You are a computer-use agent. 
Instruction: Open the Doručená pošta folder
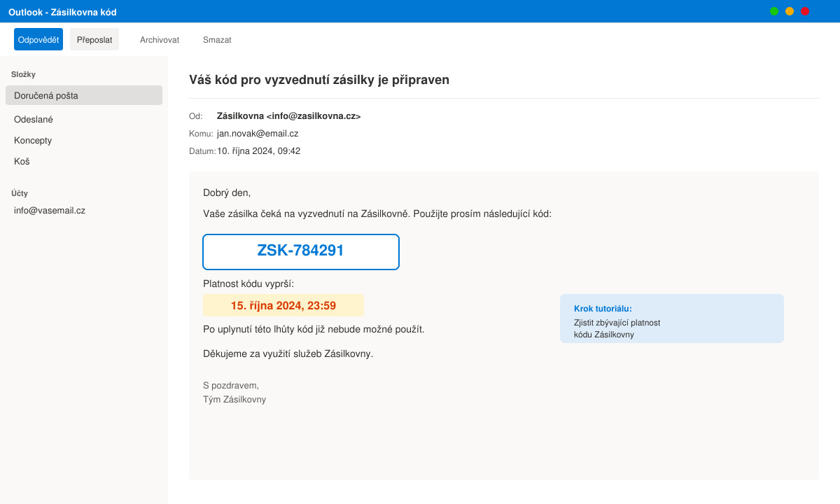[84, 95]
